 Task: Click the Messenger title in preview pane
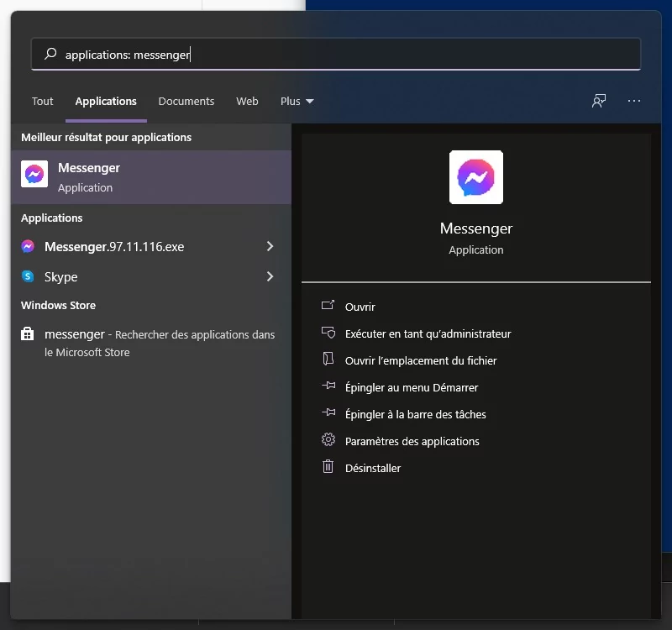476,228
